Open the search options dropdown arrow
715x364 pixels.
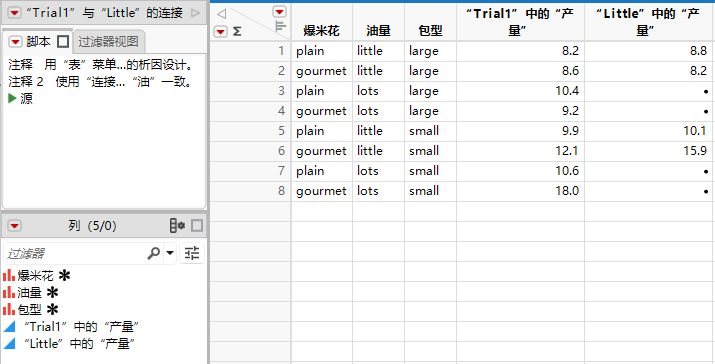pyautogui.click(x=170, y=253)
